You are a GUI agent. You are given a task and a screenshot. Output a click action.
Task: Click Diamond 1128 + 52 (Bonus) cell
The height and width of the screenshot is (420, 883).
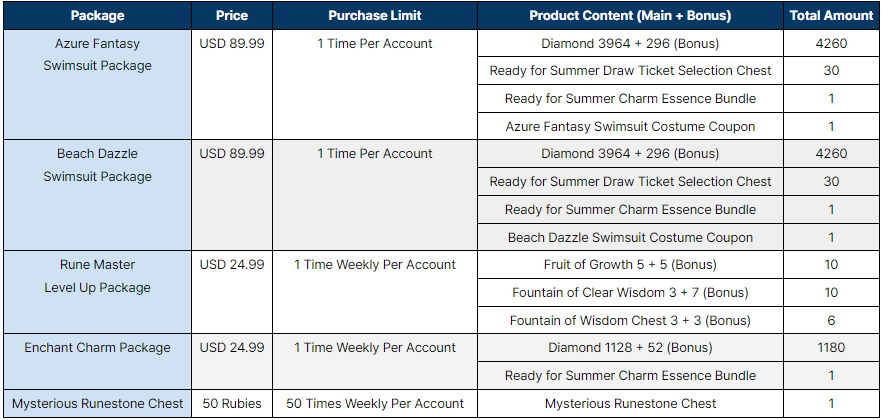tap(630, 347)
